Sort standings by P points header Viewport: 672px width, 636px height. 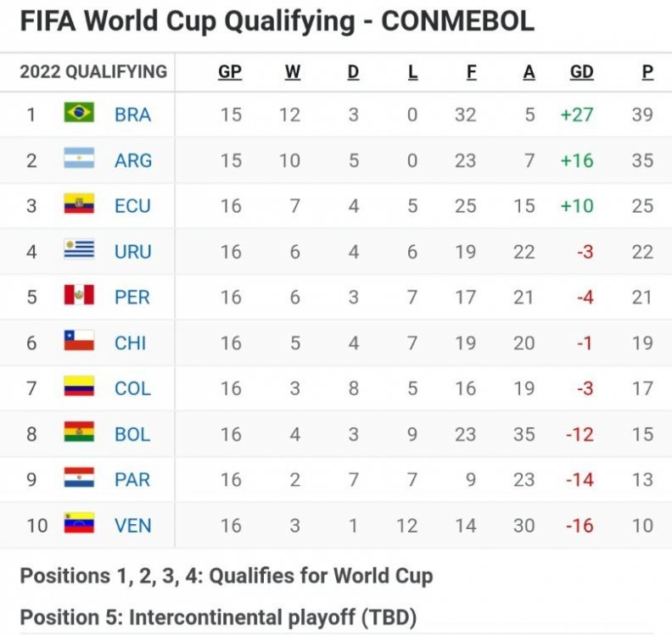[x=647, y=72]
